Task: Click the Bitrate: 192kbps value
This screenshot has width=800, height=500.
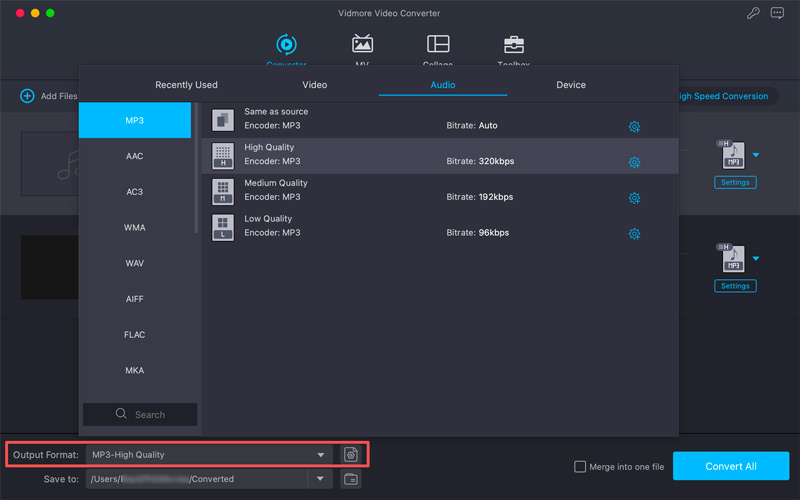Action: click(480, 197)
